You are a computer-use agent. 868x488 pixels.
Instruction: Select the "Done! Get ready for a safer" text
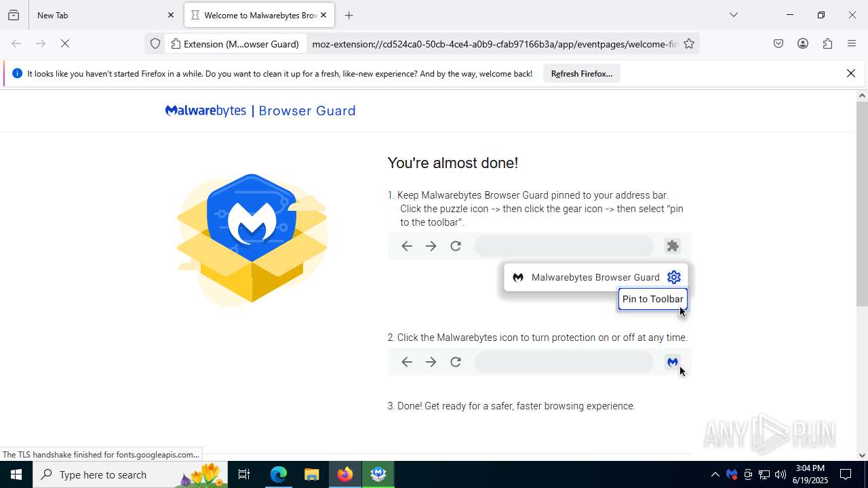(x=512, y=406)
